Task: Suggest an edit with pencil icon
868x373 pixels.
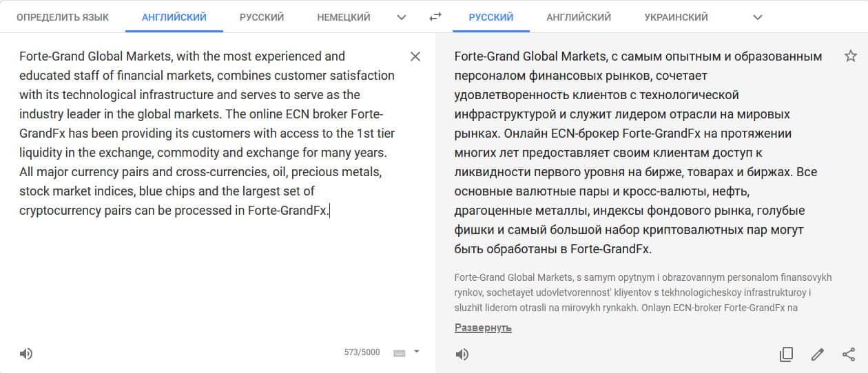Action: [x=817, y=354]
